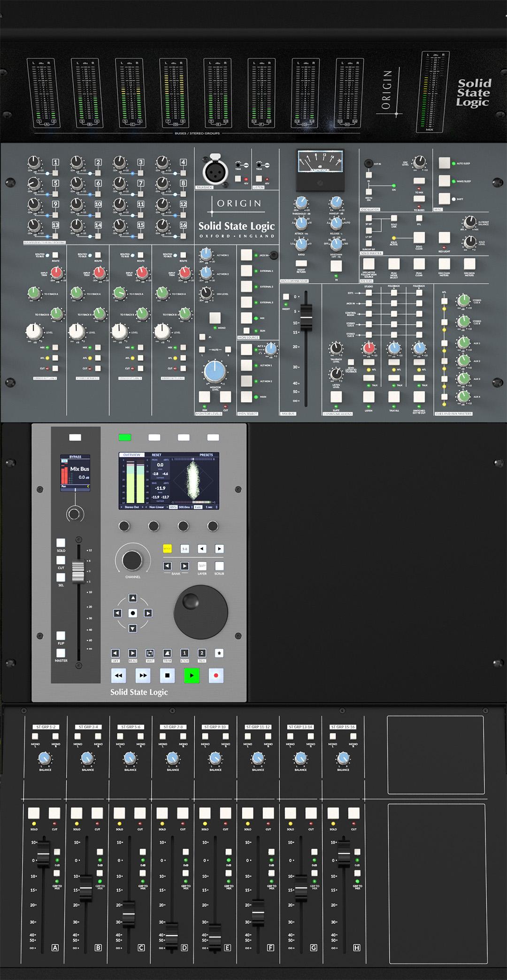Enable Mono L on ST GRP 3-4
Image resolution: width=507 pixels, height=980 pixels.
[x=77, y=736]
